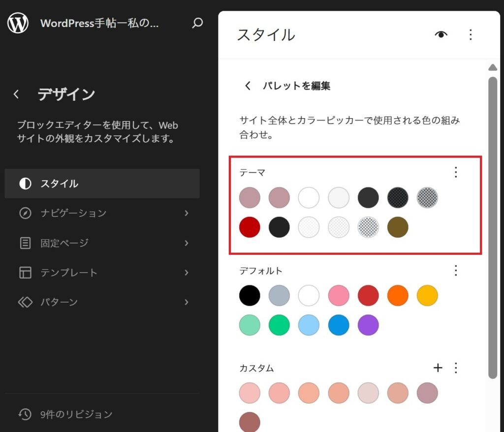Select the mauve swatch in カスタム row
504x432 pixels.
click(x=427, y=393)
